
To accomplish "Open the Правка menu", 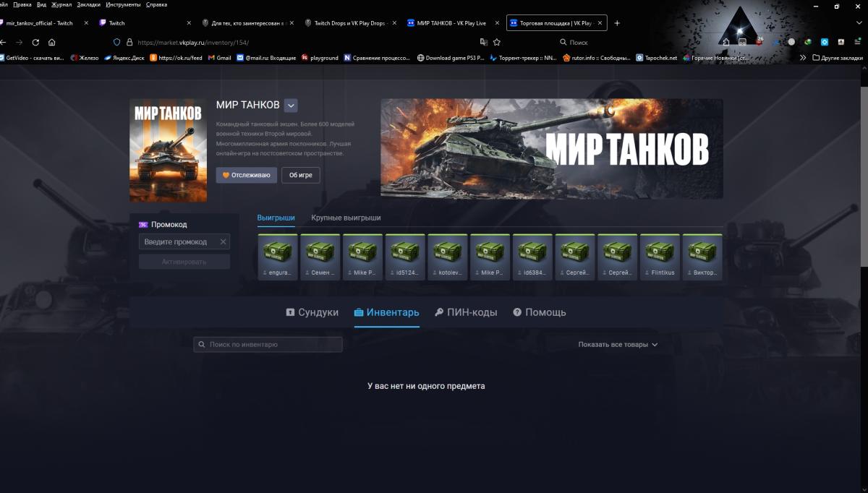I will point(22,4).
